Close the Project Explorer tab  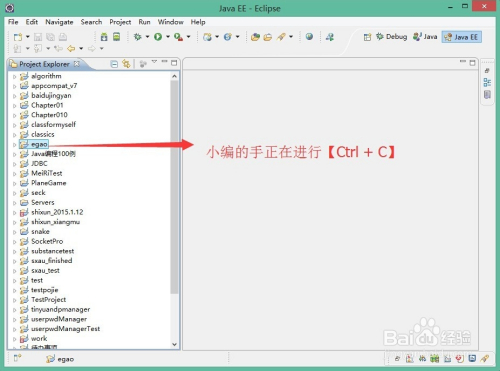(x=77, y=64)
